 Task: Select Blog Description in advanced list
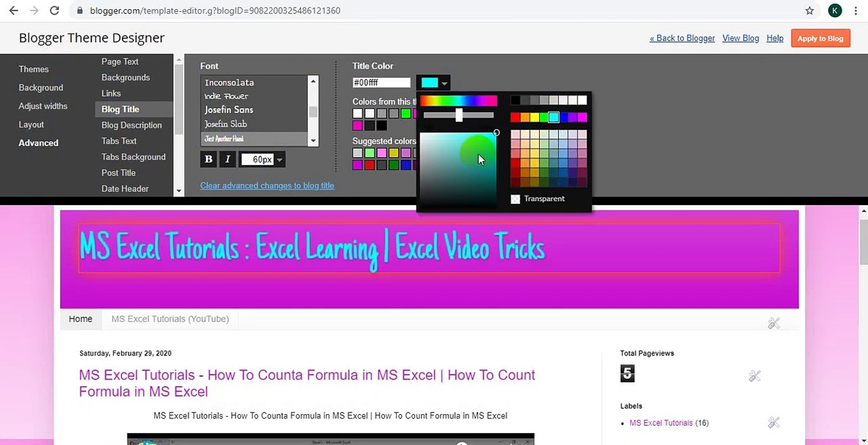coord(132,125)
